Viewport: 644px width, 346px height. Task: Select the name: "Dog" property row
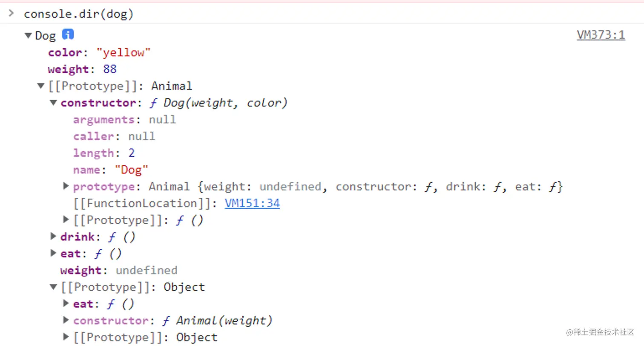111,170
